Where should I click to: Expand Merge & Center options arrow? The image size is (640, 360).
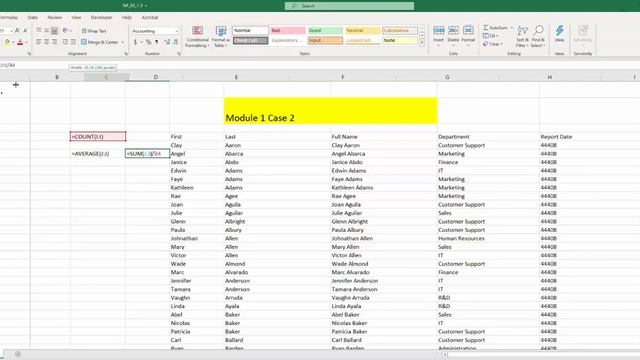click(x=122, y=42)
